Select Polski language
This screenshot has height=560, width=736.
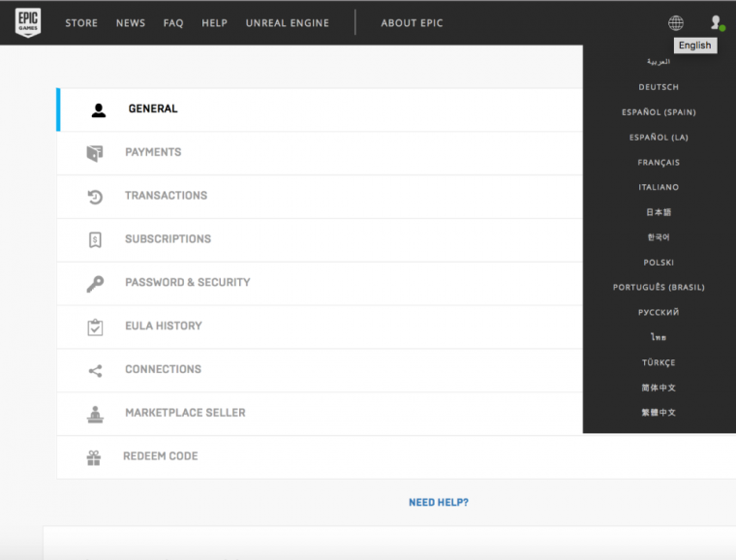[659, 263]
